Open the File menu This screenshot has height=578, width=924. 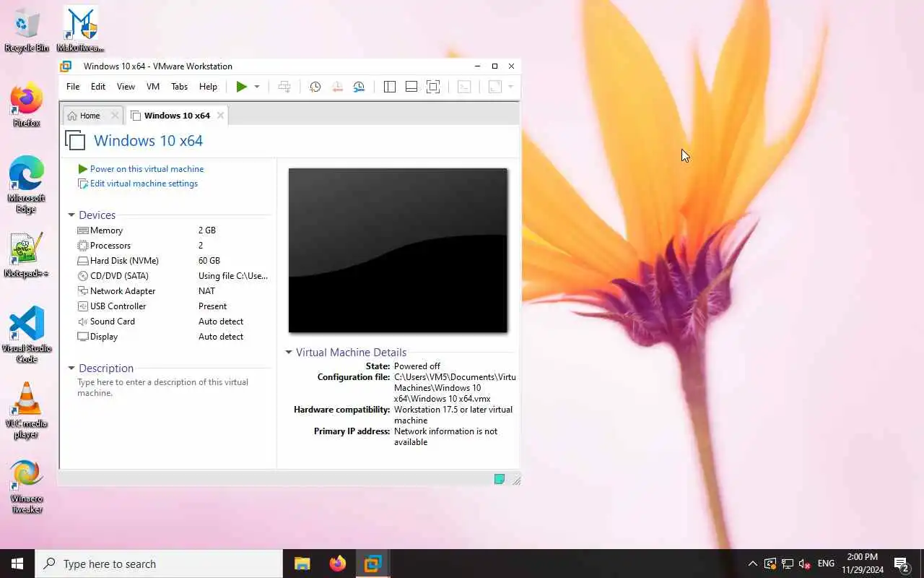click(73, 87)
